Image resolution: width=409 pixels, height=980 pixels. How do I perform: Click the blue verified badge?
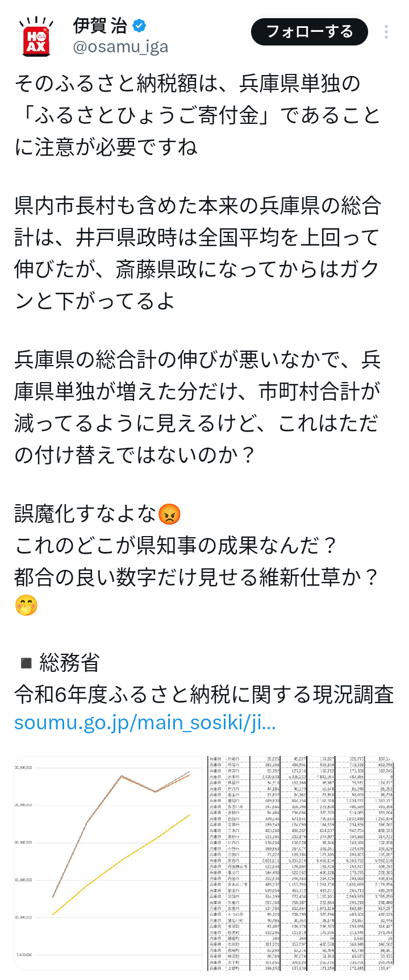[x=139, y=26]
